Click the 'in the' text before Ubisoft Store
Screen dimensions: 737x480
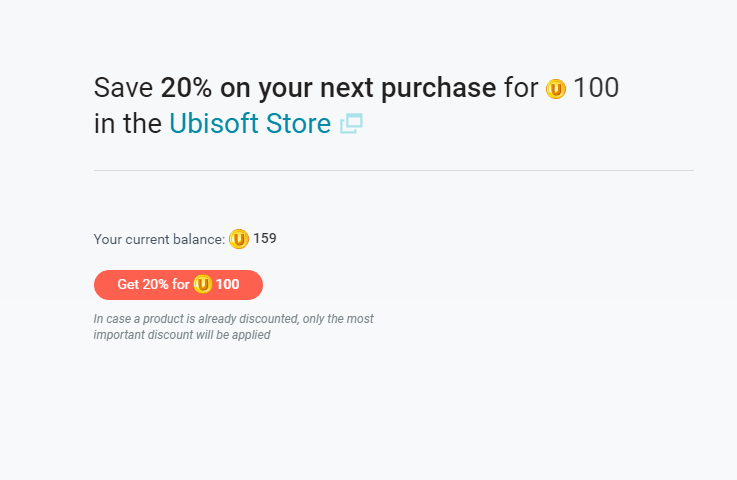[x=127, y=124]
